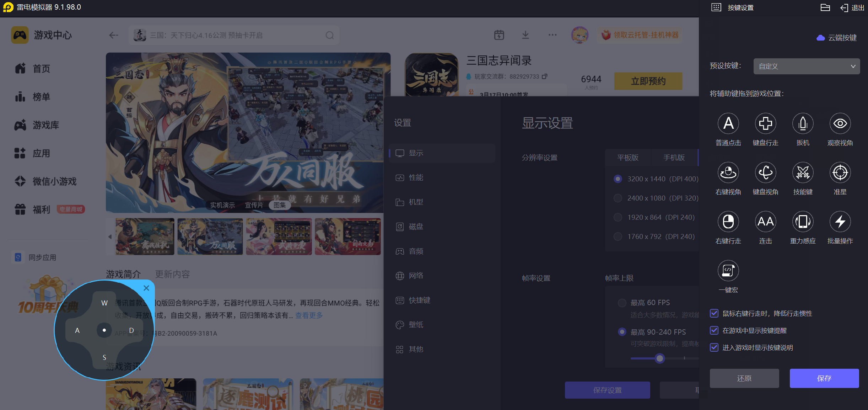This screenshot has width=868, height=410.
Task: Select the 一键宏 macro script icon
Action: (728, 271)
